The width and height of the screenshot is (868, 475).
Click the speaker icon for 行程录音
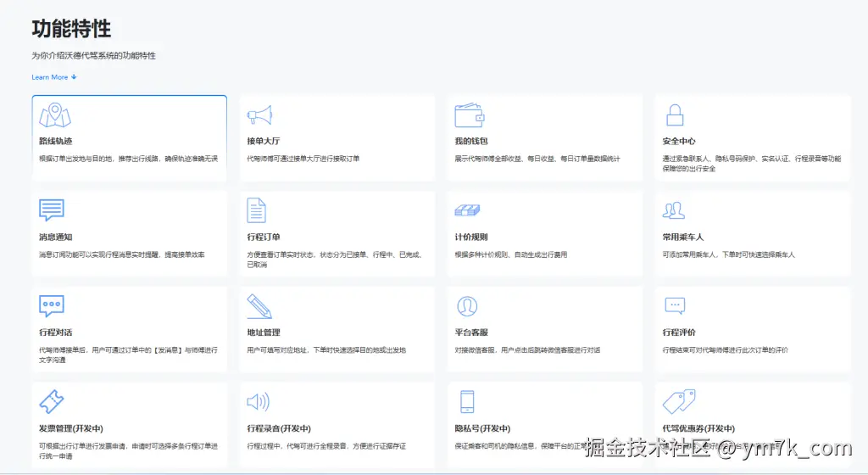258,401
